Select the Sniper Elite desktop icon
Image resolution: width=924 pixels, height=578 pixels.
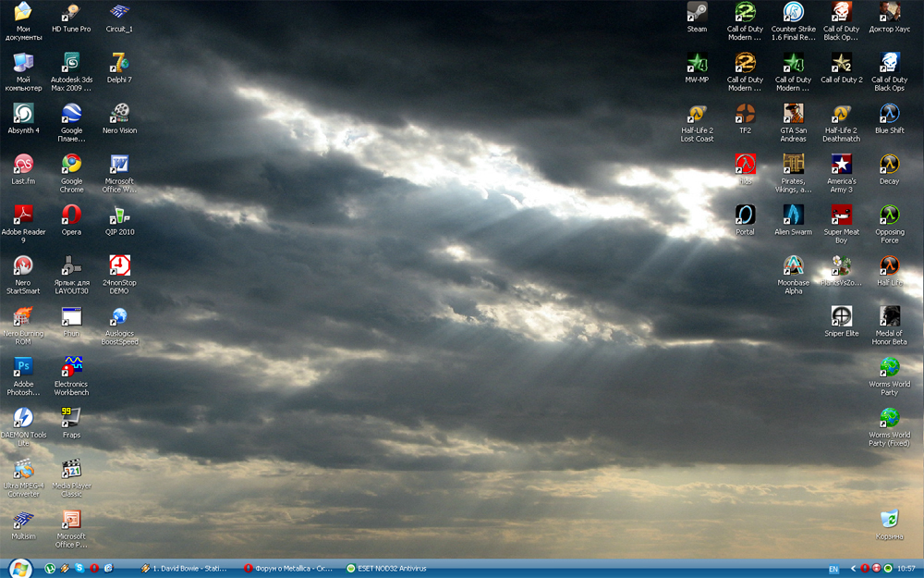(841, 316)
